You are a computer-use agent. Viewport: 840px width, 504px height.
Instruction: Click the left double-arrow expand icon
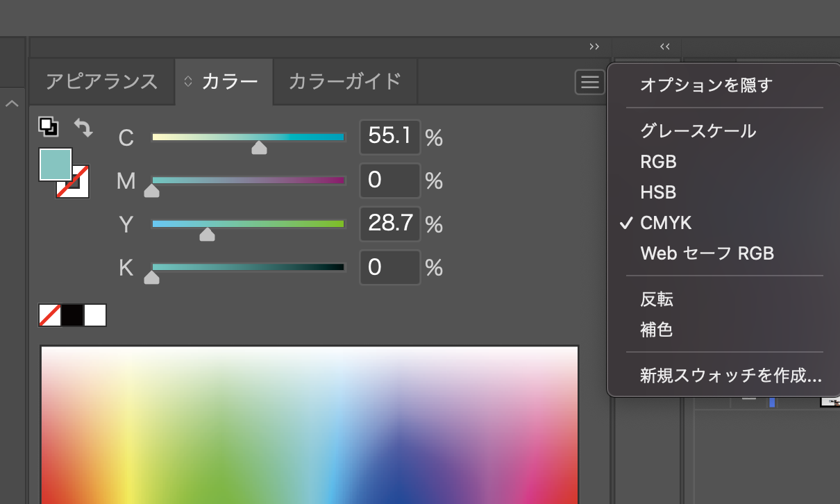(665, 47)
